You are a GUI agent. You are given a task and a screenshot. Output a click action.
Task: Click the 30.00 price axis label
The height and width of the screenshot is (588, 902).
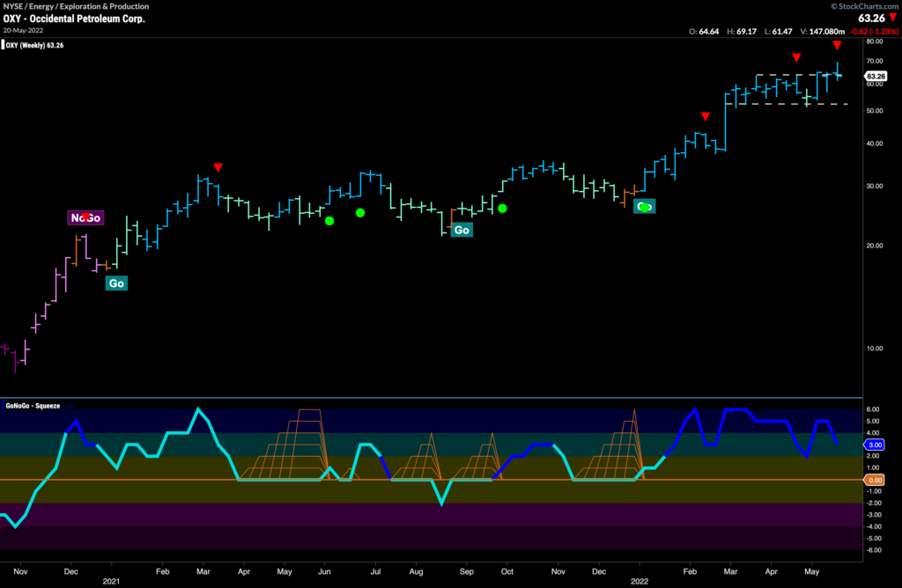click(875, 186)
